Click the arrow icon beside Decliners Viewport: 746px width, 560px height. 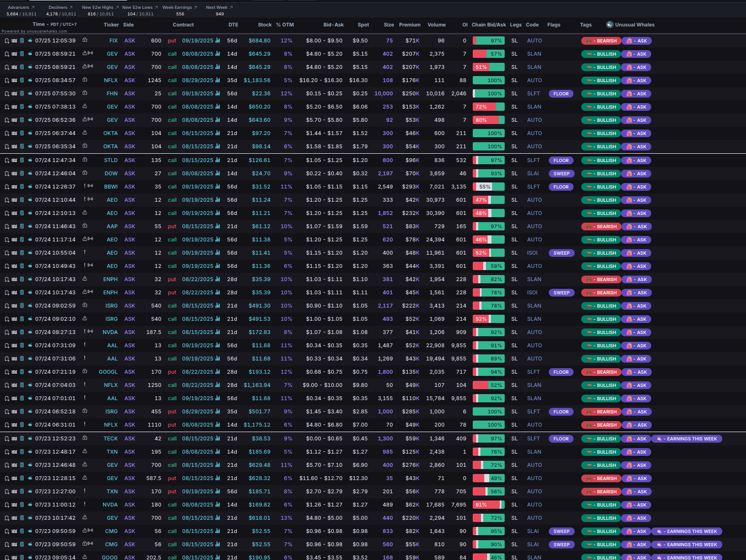click(71, 8)
